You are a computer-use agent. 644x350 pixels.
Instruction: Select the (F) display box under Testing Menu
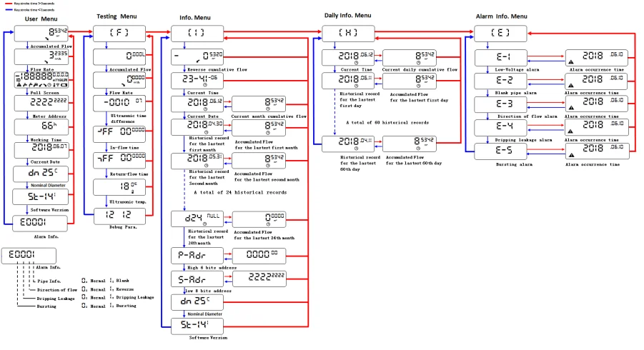tap(119, 34)
